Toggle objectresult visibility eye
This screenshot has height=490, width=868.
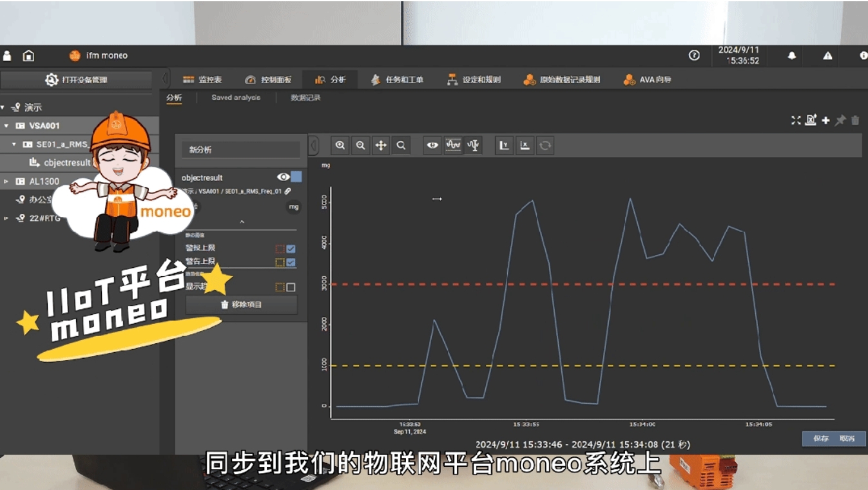tap(283, 177)
